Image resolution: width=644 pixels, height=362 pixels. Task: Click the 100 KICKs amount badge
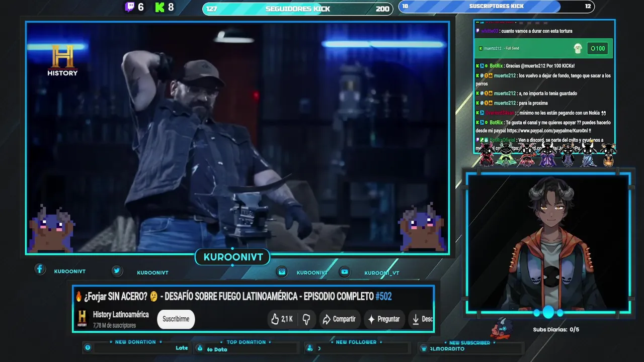tap(598, 48)
